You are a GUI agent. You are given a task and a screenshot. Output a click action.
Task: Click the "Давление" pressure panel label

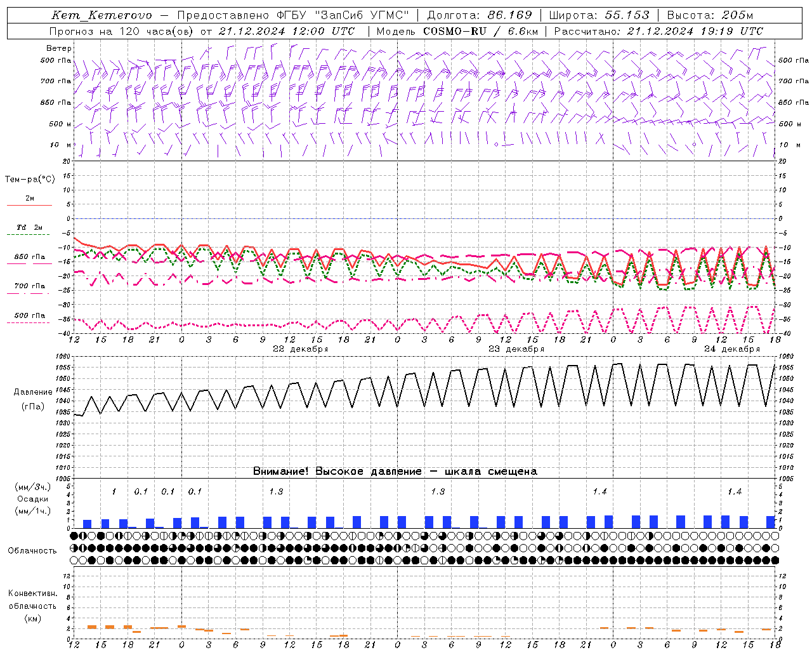33,392
